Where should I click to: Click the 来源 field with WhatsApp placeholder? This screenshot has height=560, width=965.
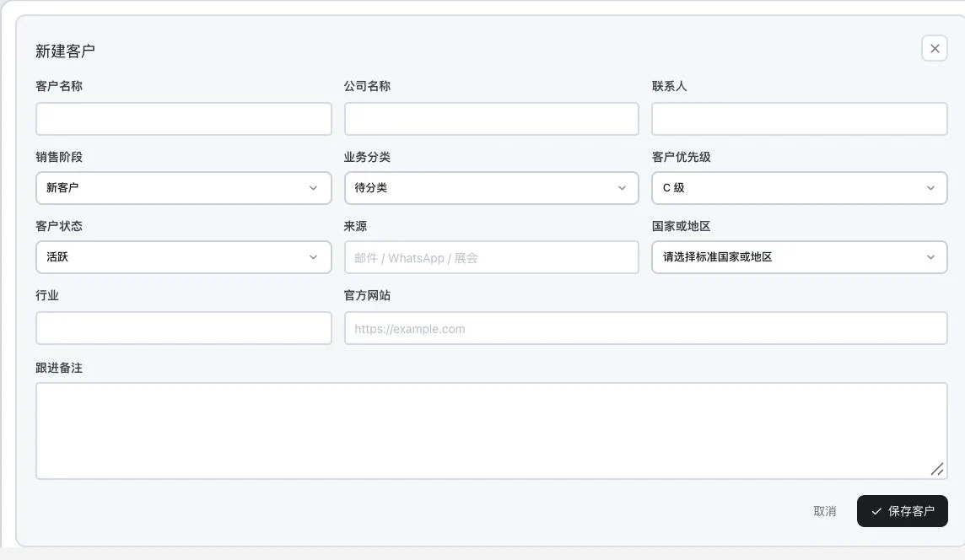(x=491, y=257)
